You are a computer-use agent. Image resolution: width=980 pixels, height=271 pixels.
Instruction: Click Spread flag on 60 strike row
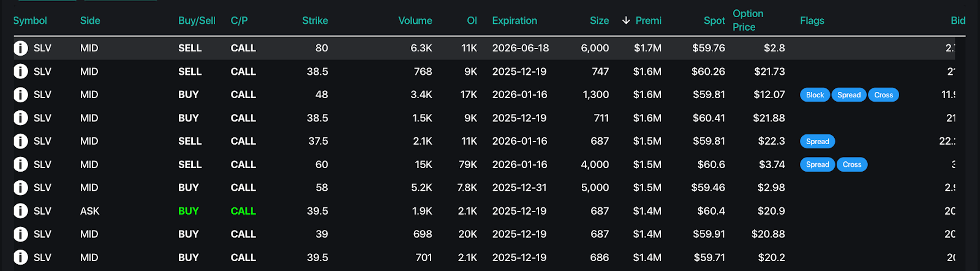(x=817, y=164)
